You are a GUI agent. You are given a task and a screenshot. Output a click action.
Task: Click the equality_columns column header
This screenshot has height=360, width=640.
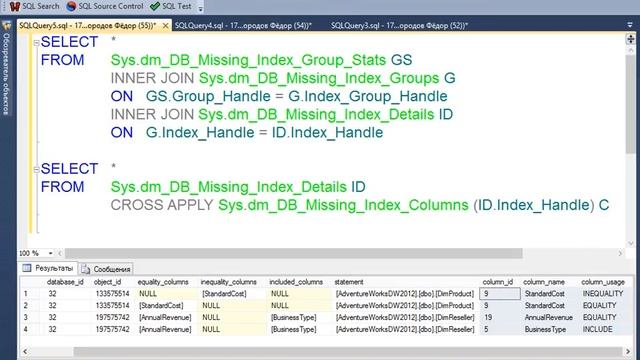(x=163, y=282)
